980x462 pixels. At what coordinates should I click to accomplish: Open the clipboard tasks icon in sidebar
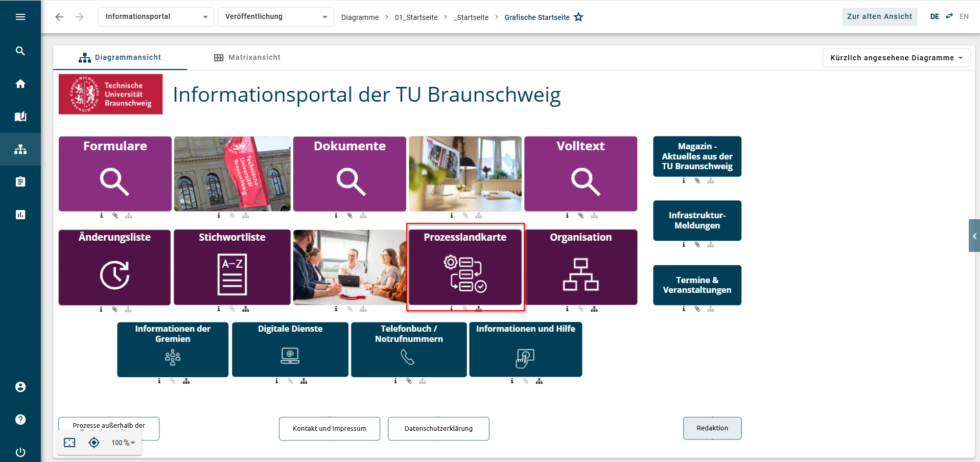pyautogui.click(x=20, y=182)
